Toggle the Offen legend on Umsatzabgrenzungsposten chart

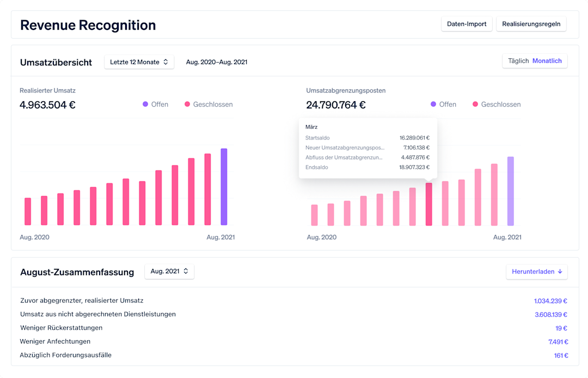443,104
